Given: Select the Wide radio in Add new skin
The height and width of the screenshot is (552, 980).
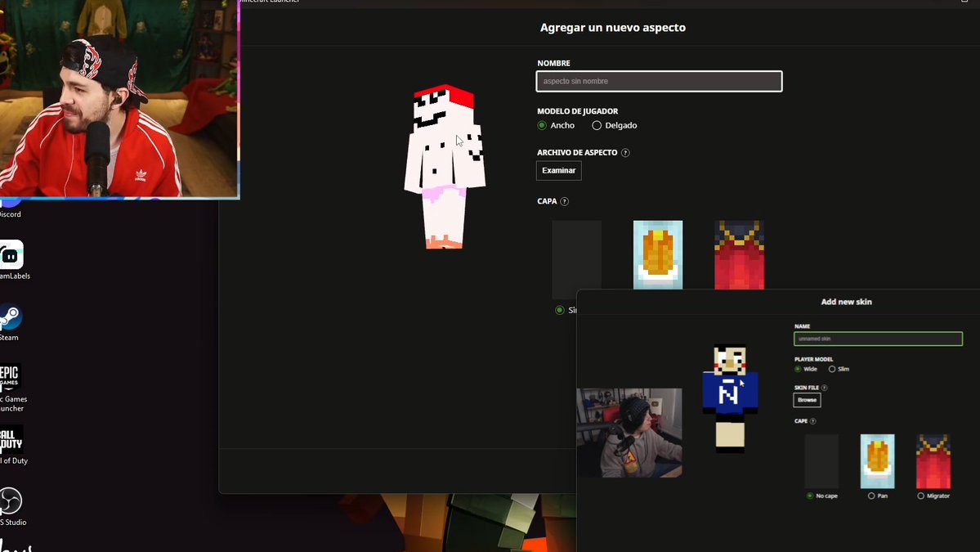Looking at the screenshot, I should [x=798, y=370].
